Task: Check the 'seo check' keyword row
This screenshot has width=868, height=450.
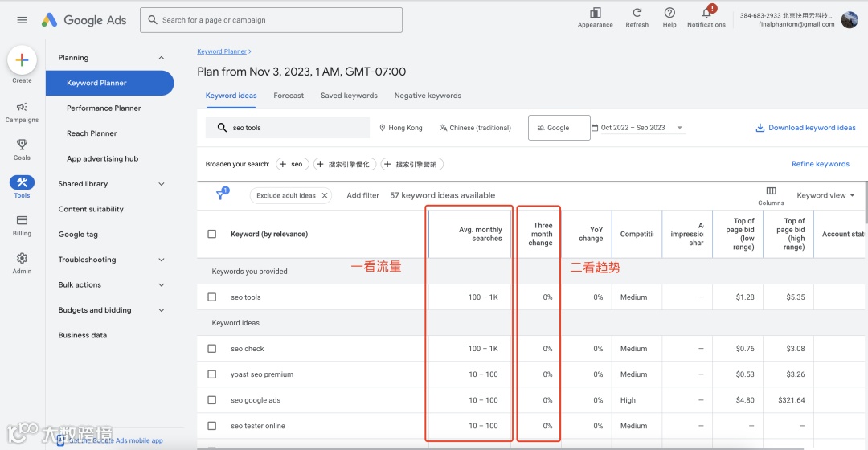Action: [x=212, y=349]
